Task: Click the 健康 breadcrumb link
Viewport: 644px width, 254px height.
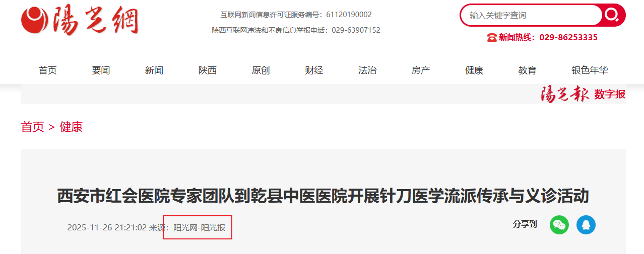Action: [x=71, y=127]
